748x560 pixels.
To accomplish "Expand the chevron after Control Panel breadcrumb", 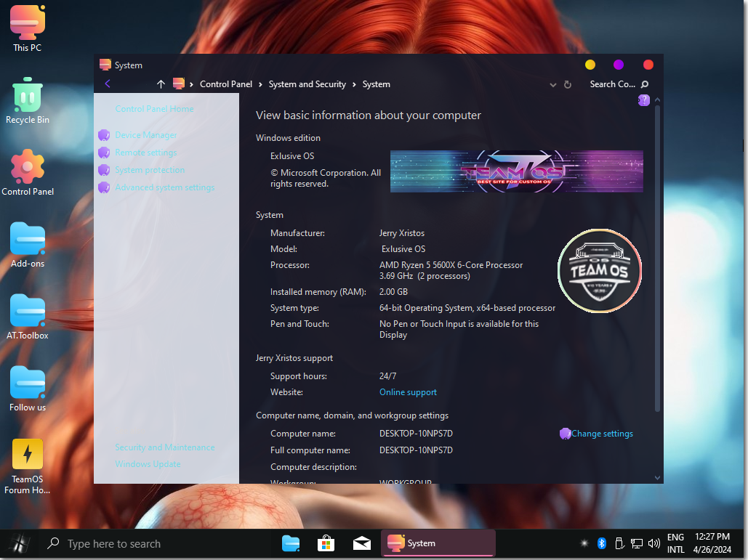I will point(261,84).
